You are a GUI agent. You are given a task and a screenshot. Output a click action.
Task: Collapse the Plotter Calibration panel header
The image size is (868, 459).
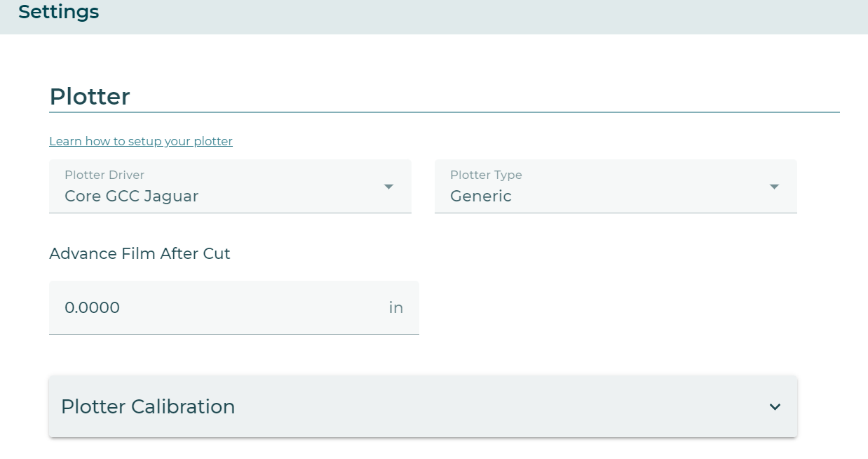point(423,406)
